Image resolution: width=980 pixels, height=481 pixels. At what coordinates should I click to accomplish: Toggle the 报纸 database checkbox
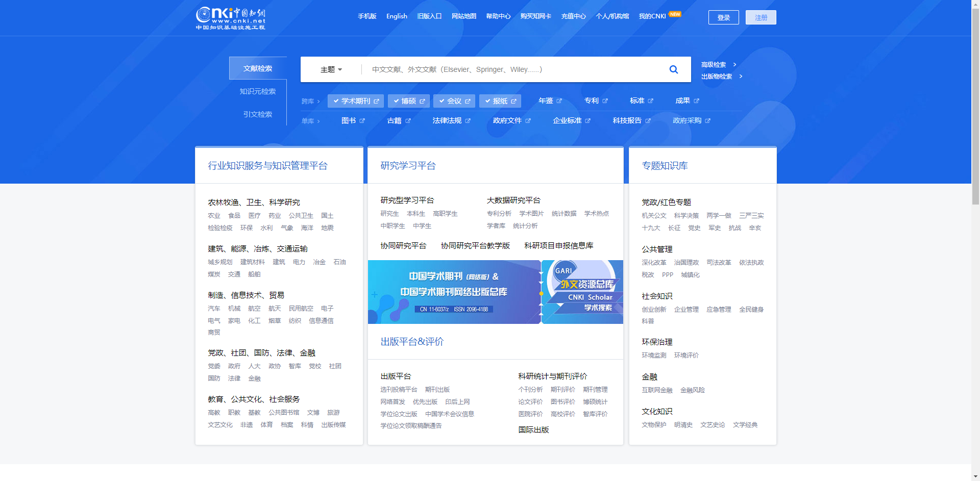coord(487,101)
